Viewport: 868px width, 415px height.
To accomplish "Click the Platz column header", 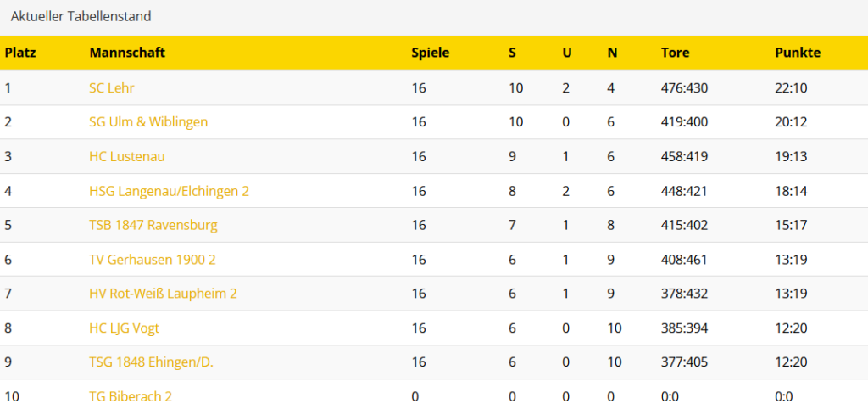I will pyautogui.click(x=20, y=53).
